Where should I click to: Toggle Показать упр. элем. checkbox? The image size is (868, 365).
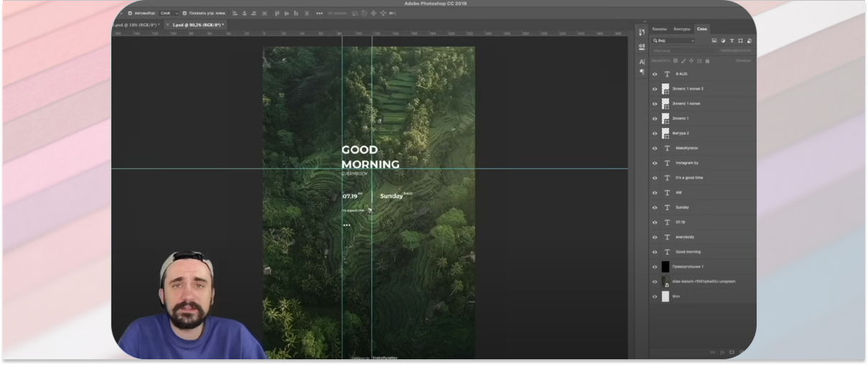coord(185,13)
